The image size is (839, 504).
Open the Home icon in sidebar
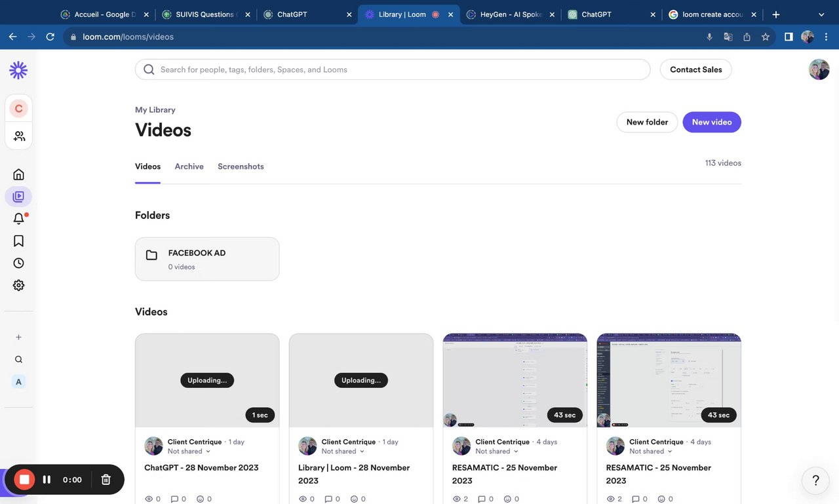click(18, 174)
